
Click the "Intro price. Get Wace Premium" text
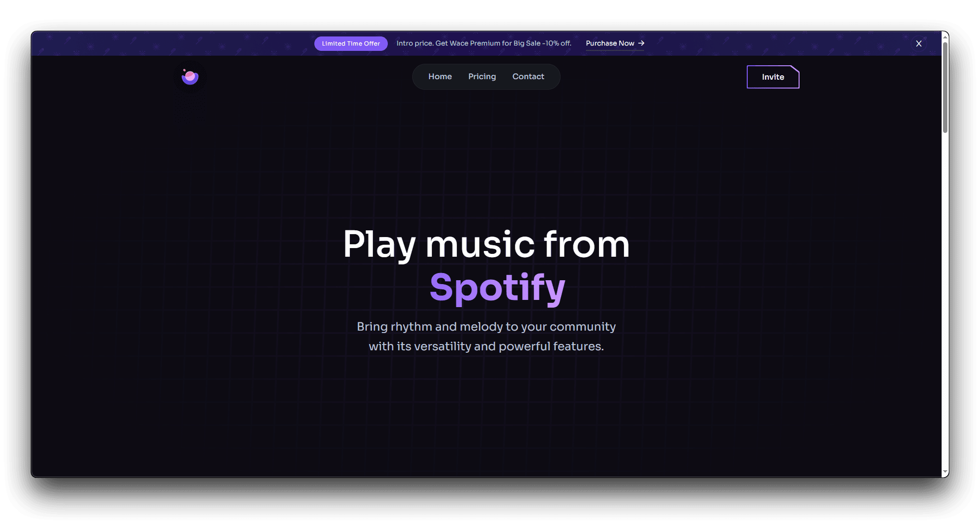point(484,43)
